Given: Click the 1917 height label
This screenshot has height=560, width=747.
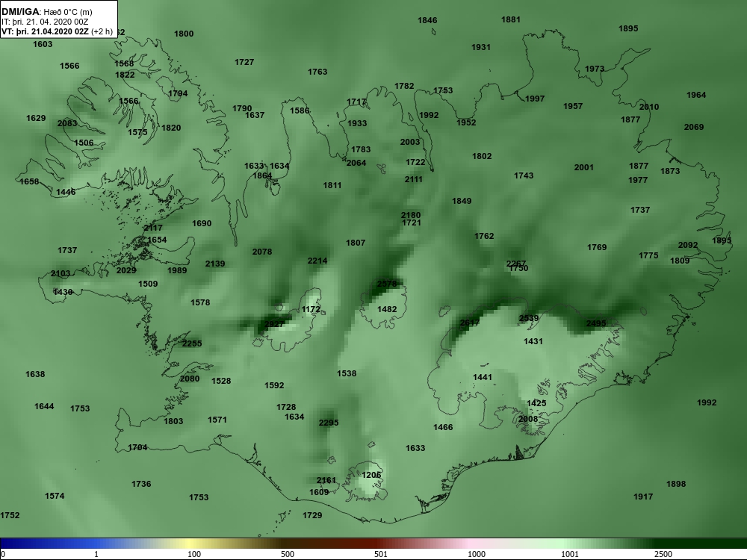Looking at the screenshot, I should point(643,497).
